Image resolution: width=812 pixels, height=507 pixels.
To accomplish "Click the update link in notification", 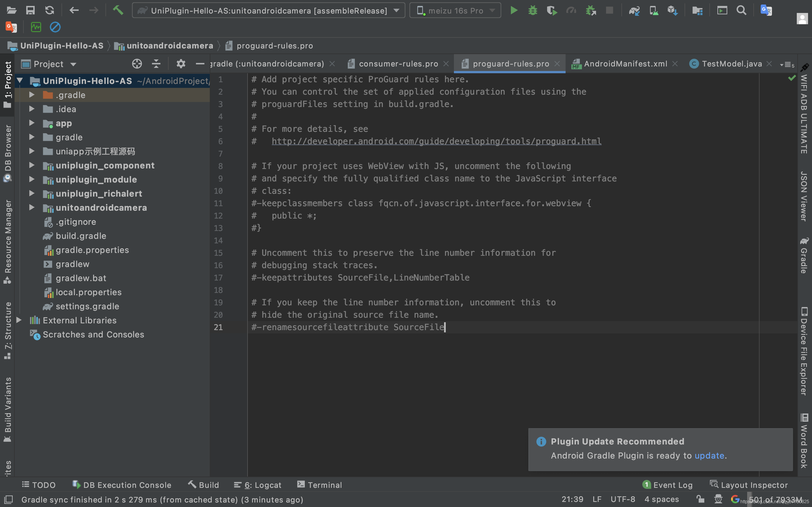I will [709, 456].
